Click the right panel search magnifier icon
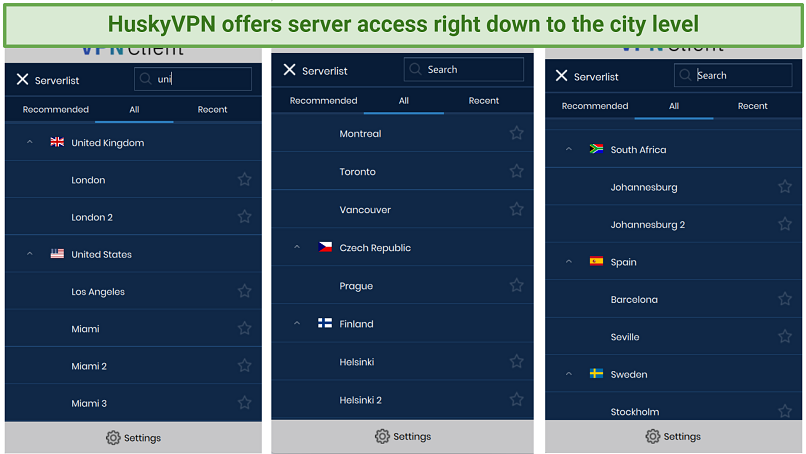 [685, 75]
